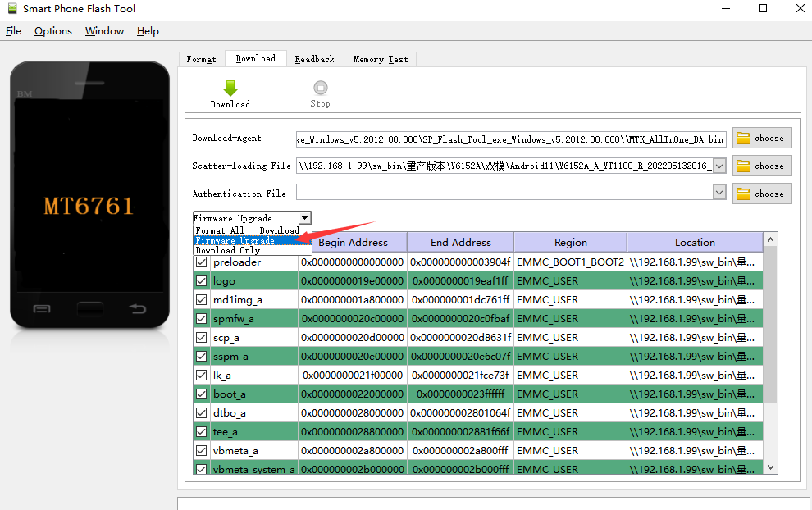Viewport: 812px width, 510px height.
Task: Uncheck the dtbo_a partition checkbox
Action: 202,413
